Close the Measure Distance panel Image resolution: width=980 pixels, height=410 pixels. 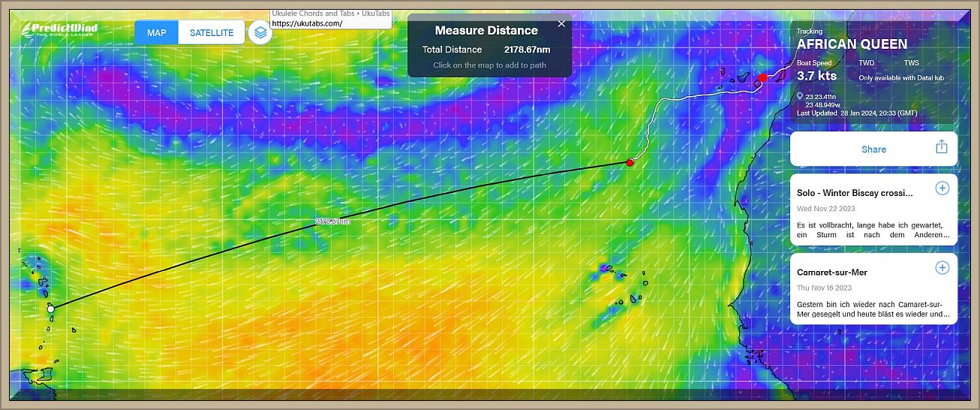(561, 24)
